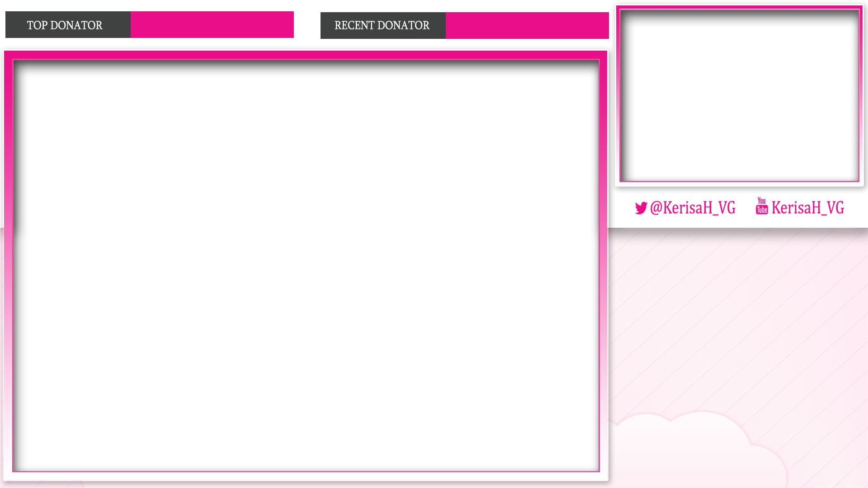Click the @KerisaH_VG Twitter handle
The width and height of the screenshot is (868, 488).
click(693, 208)
